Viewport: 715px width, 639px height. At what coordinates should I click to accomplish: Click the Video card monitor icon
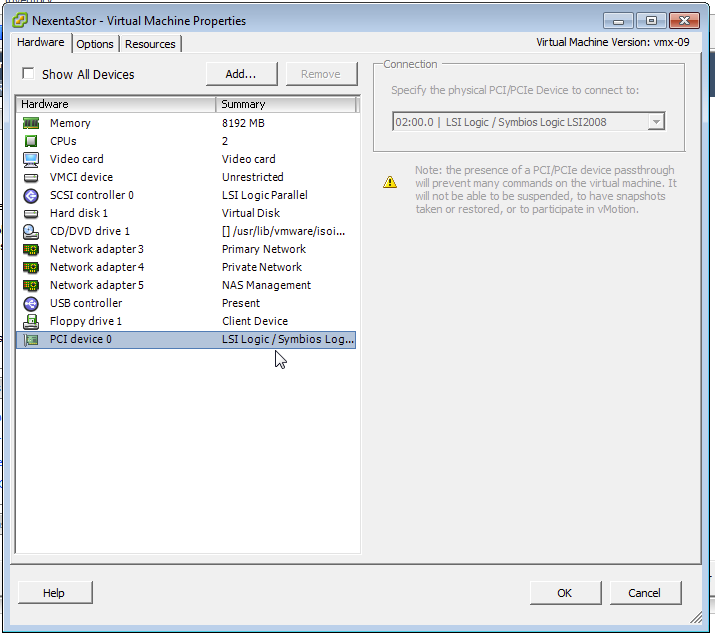pyautogui.click(x=31, y=159)
